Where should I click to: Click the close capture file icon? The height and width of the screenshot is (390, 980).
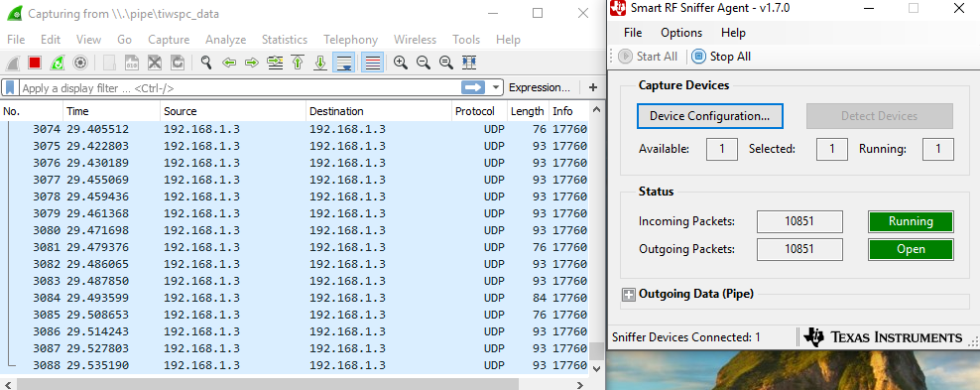(x=155, y=63)
